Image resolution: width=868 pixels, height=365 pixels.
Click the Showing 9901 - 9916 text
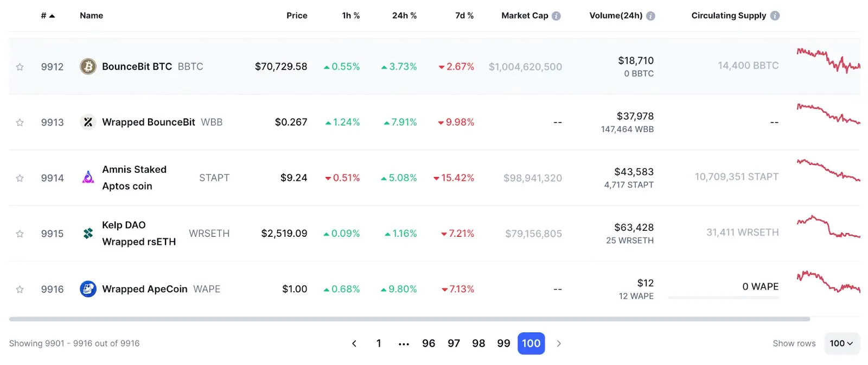point(74,343)
